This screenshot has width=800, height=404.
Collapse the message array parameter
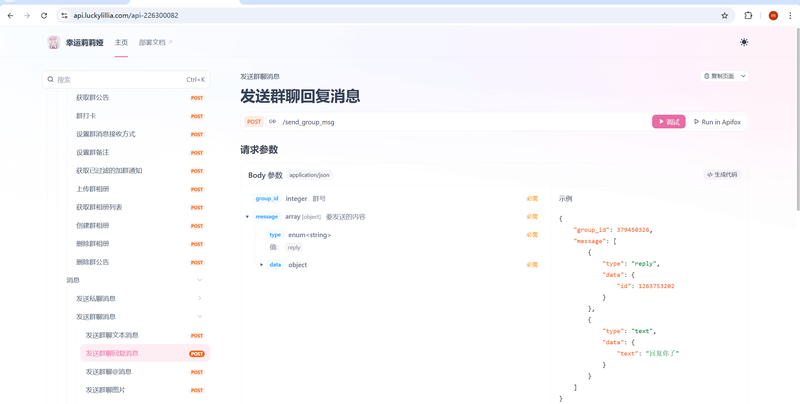(x=247, y=217)
